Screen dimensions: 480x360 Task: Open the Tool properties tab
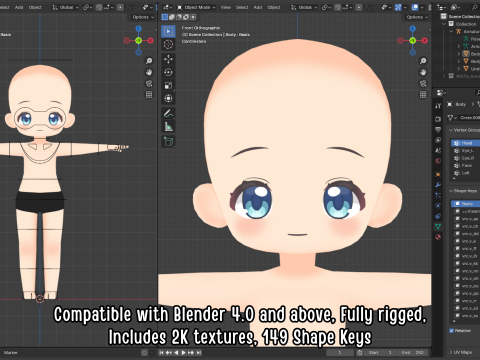click(438, 106)
